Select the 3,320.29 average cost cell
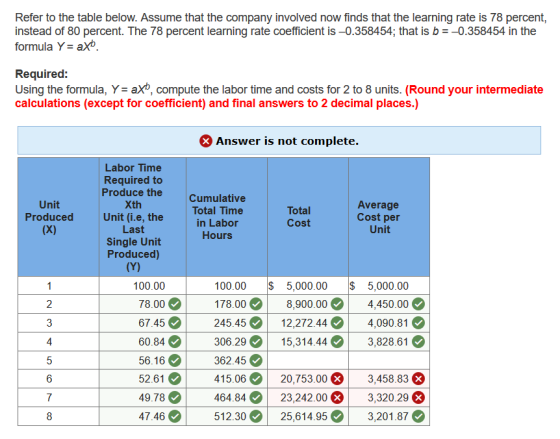The image size is (560, 439). click(389, 397)
